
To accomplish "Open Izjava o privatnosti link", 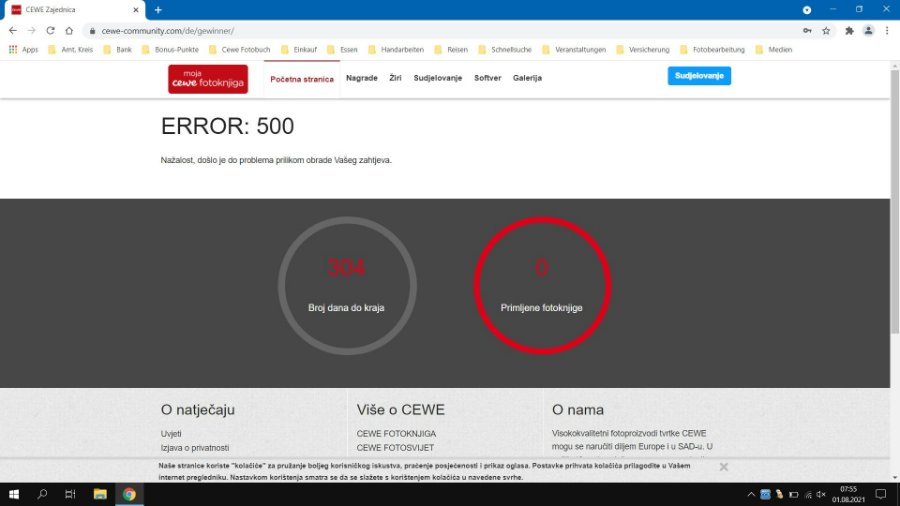I will tap(195, 447).
